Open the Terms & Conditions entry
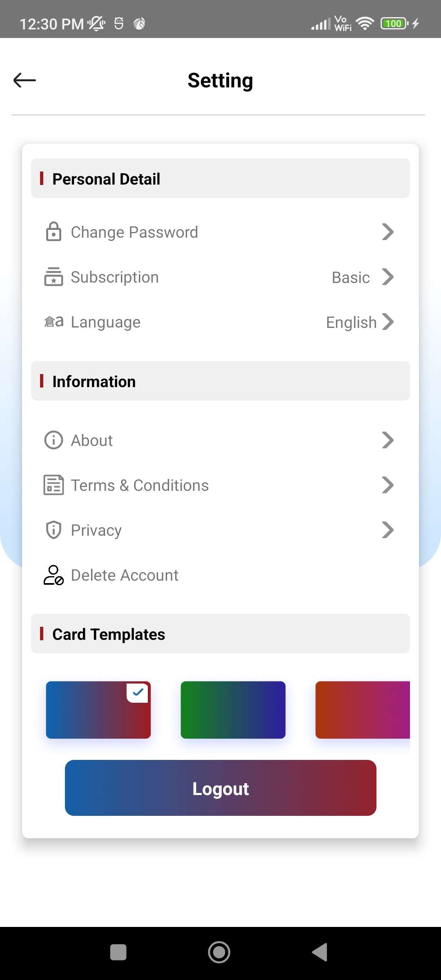 [140, 485]
